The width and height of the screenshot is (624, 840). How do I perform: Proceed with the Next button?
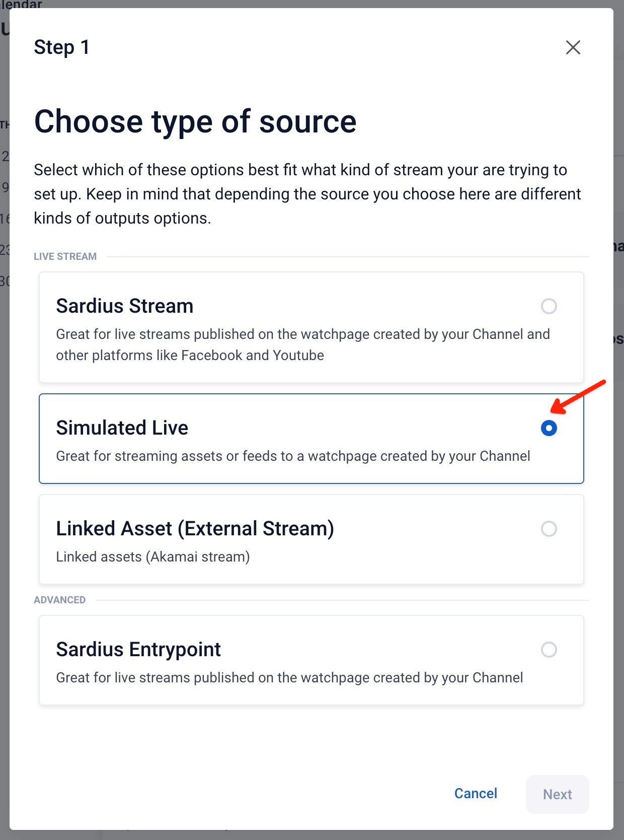[557, 794]
